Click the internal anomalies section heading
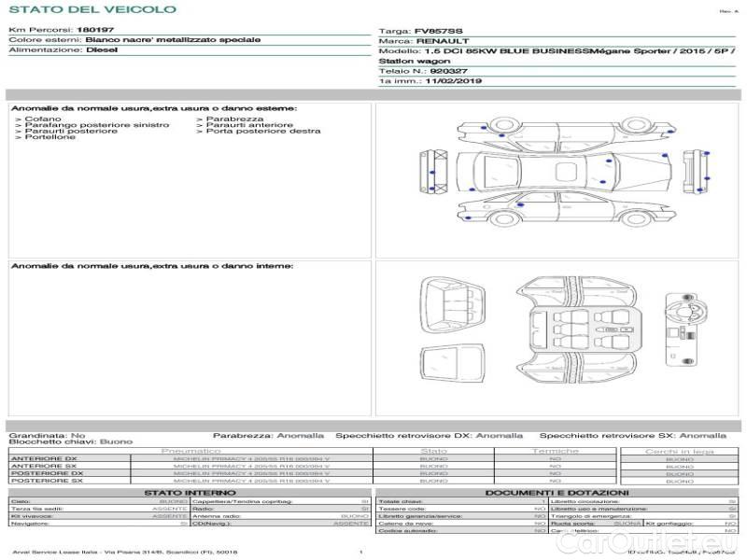 point(152,266)
